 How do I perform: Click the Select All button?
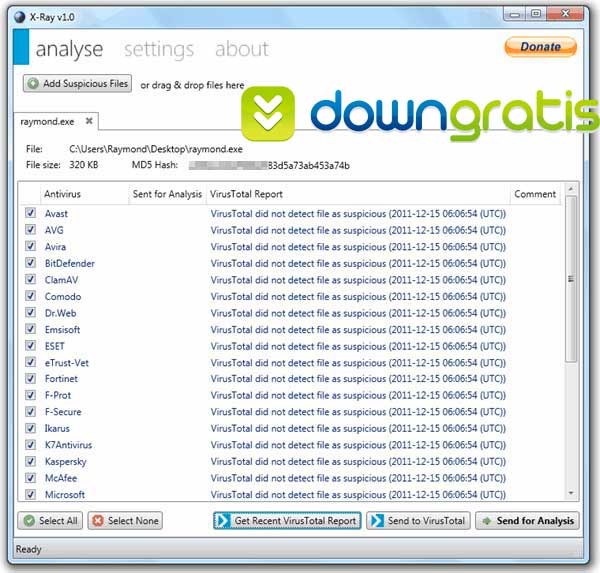tap(50, 521)
